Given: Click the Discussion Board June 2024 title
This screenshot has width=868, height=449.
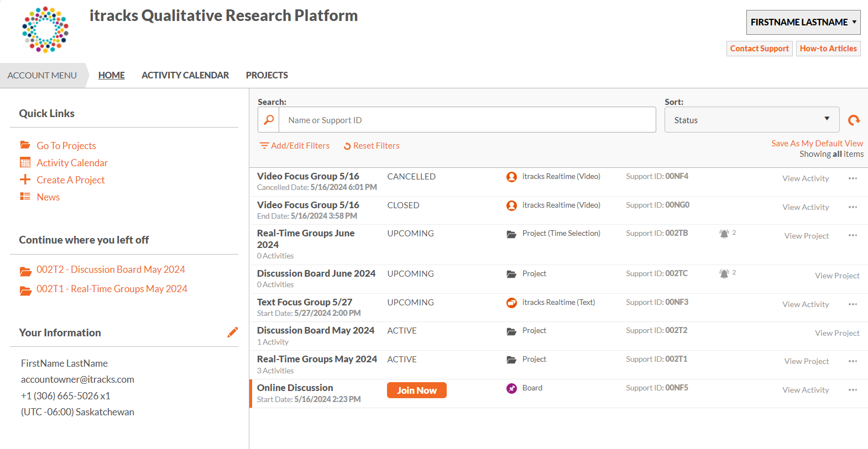Looking at the screenshot, I should 316,273.
